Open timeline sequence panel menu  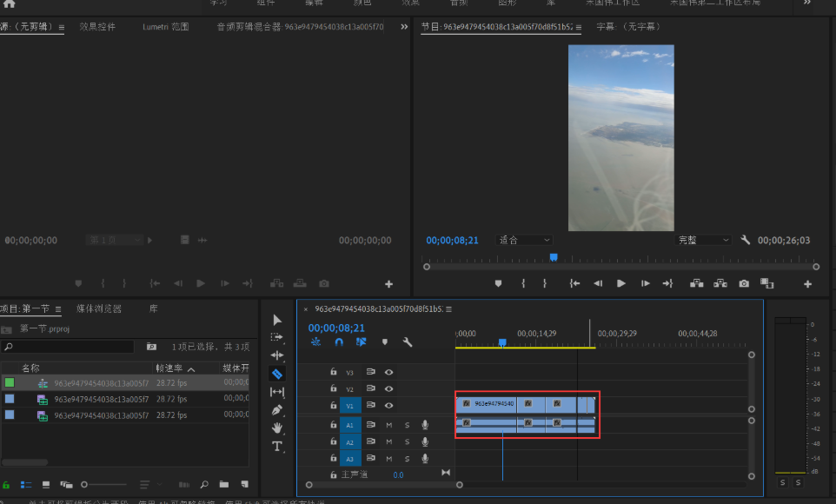pos(449,308)
